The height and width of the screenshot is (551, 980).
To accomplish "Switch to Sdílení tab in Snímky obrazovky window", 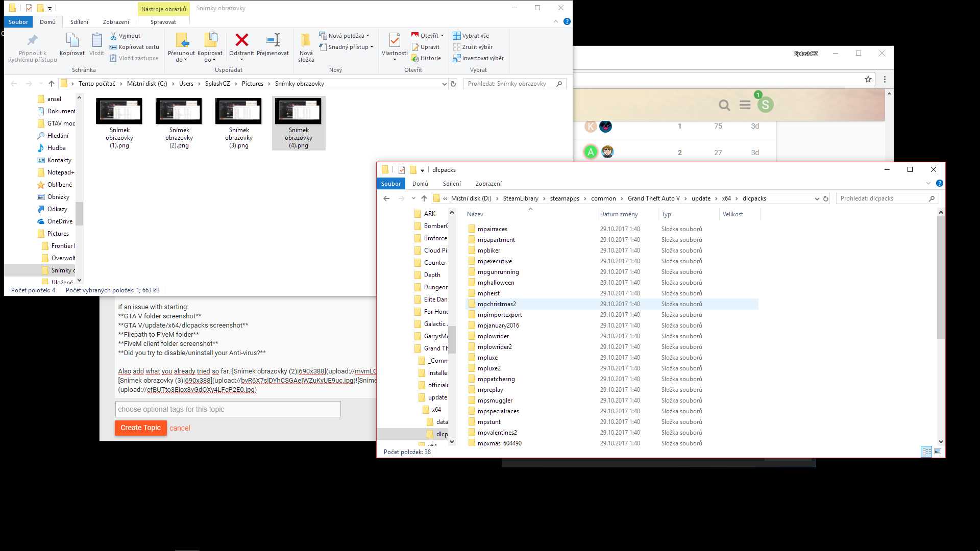I will (x=79, y=22).
